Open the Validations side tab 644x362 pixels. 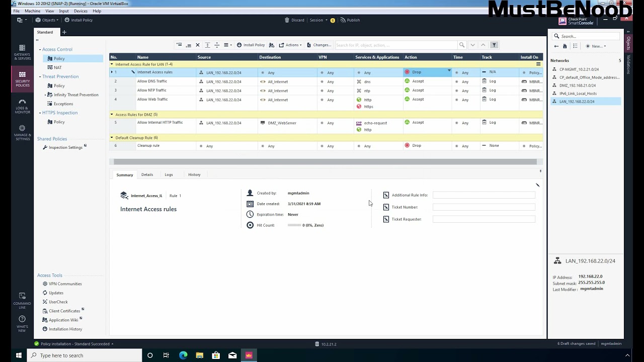coord(628,65)
